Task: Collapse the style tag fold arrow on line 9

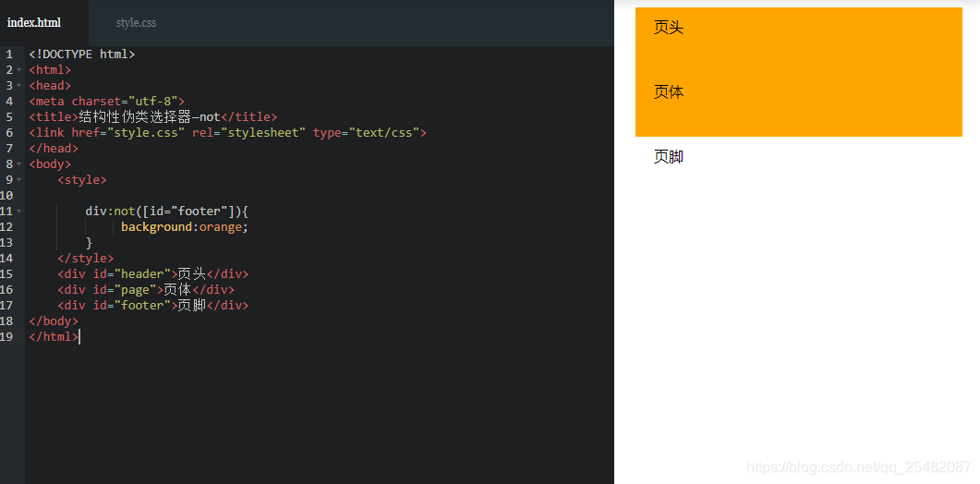Action: (x=19, y=179)
